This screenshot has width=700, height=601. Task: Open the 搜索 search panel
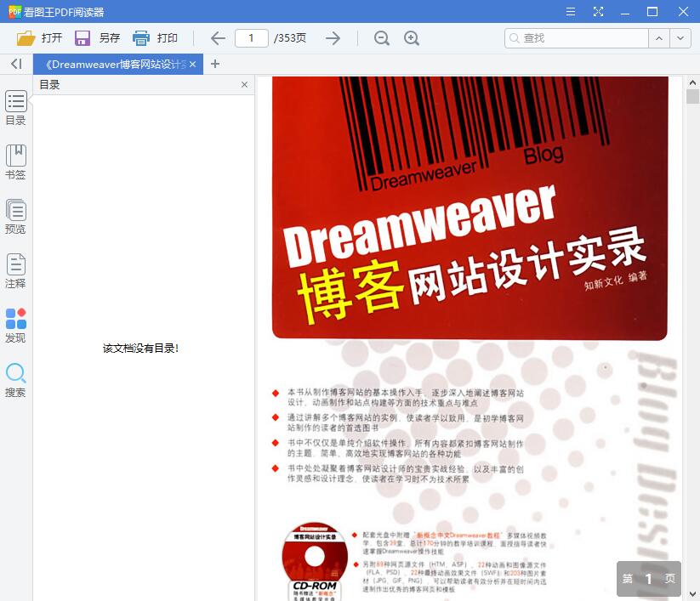tap(15, 380)
